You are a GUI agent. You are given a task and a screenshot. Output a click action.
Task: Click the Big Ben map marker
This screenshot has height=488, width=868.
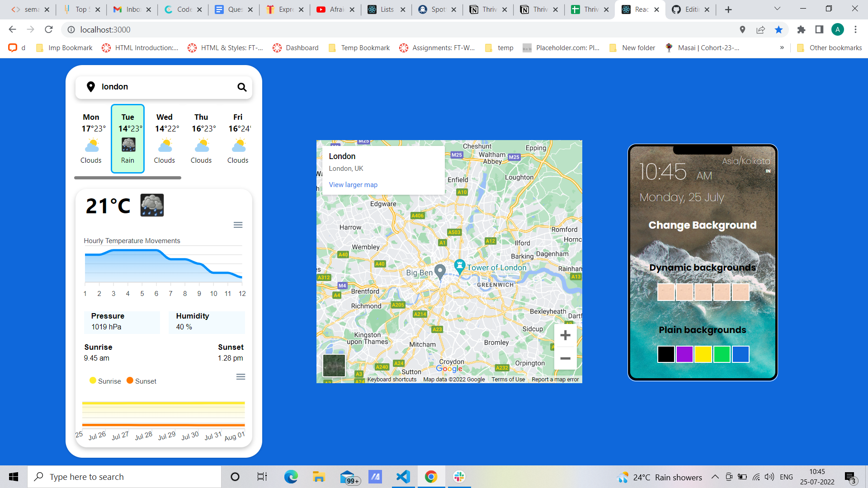[440, 272]
